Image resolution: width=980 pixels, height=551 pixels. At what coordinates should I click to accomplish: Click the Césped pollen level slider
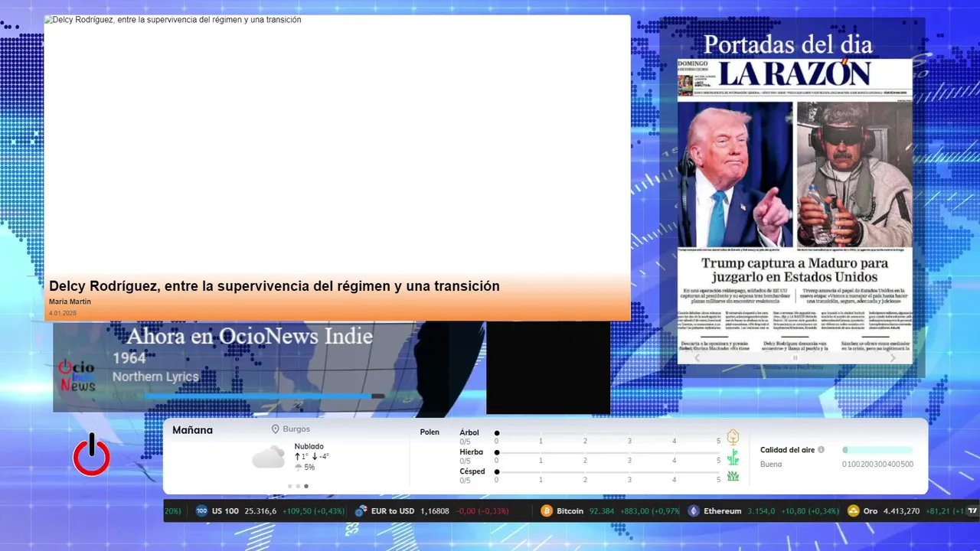(607, 471)
